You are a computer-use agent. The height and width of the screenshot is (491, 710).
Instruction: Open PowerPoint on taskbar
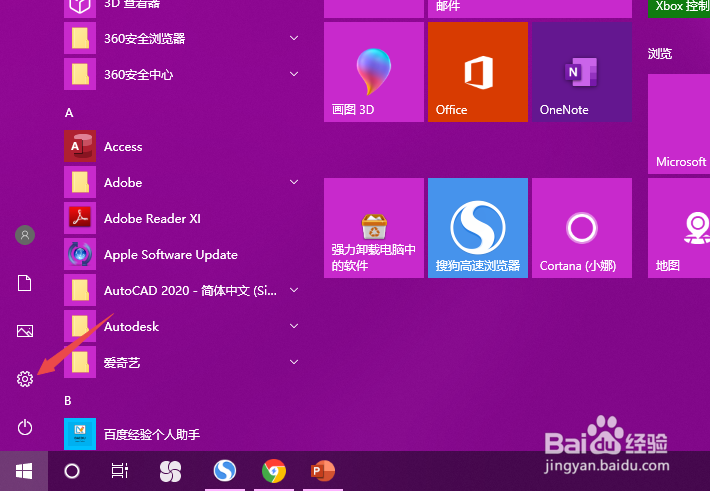click(323, 471)
